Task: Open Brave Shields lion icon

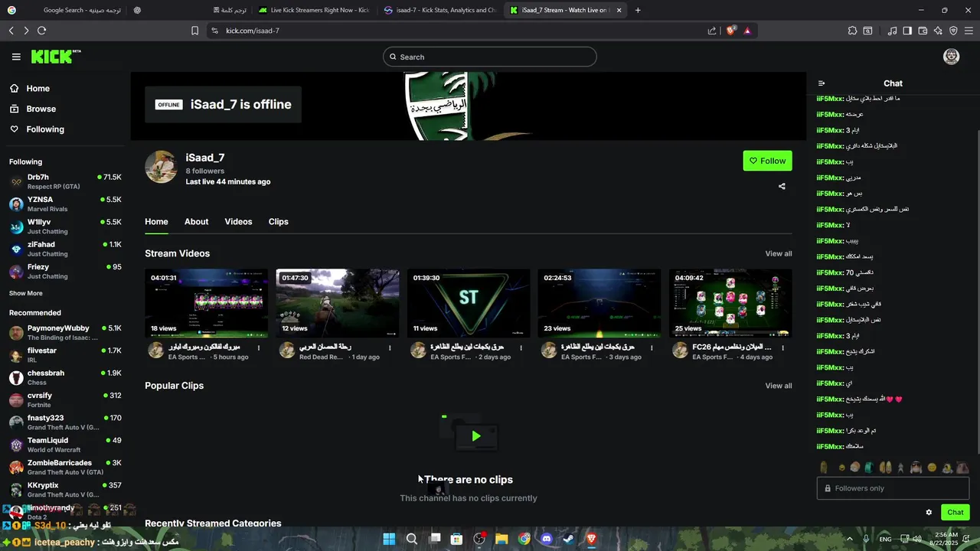Action: tap(731, 31)
